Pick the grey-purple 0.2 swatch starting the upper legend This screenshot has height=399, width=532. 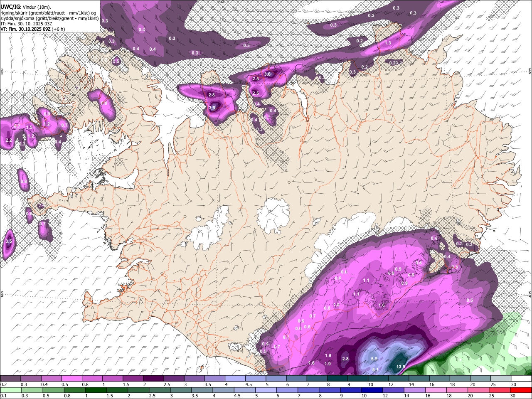click(x=10, y=379)
